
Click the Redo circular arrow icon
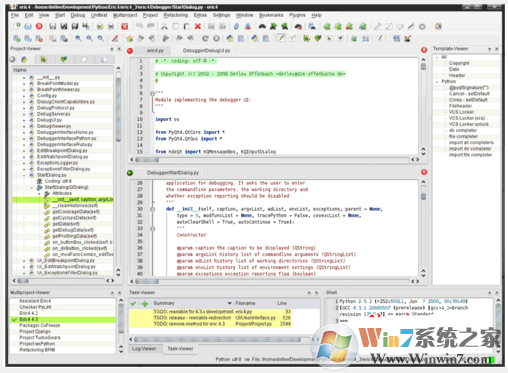[205, 38]
